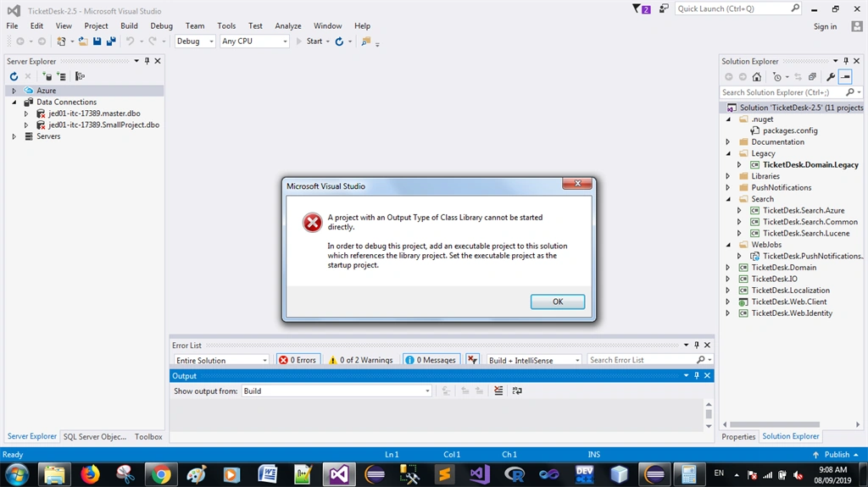Open the Debug configuration dropdown
The height and width of the screenshot is (487, 868).
pyautogui.click(x=195, y=41)
